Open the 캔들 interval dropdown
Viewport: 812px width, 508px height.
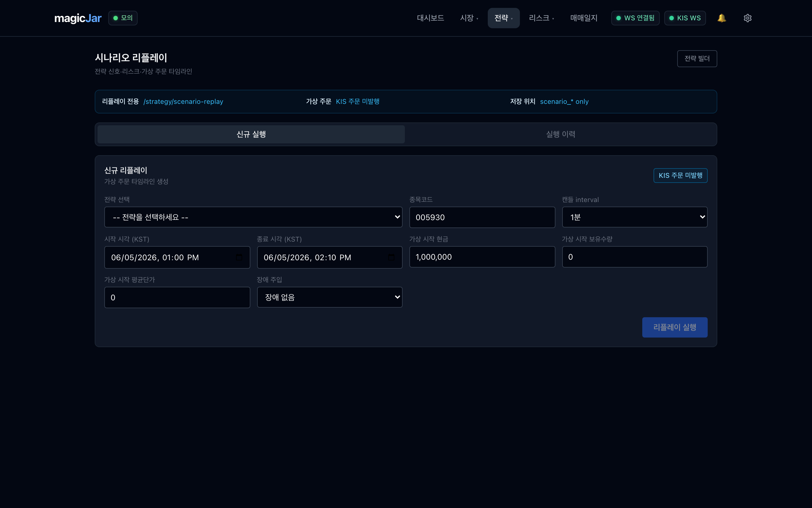[x=635, y=217]
